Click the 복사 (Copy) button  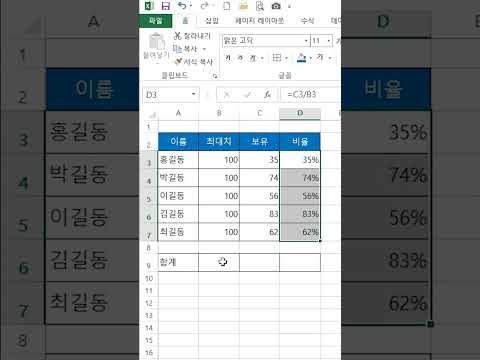(x=185, y=49)
